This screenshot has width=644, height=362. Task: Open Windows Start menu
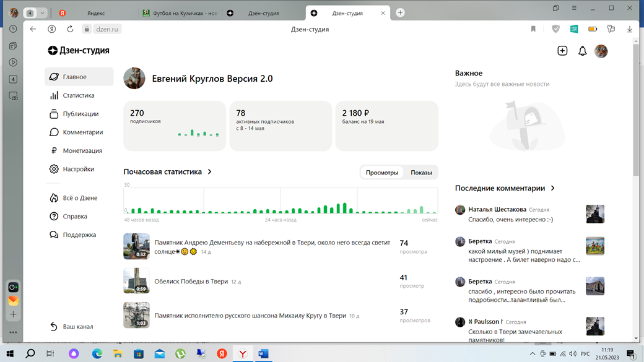tap(10, 353)
